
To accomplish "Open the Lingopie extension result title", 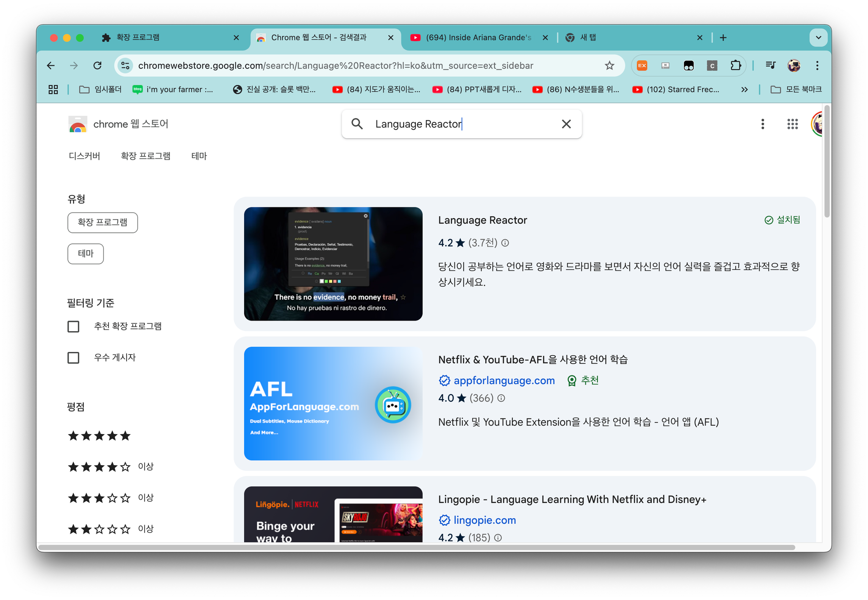I will point(572,500).
